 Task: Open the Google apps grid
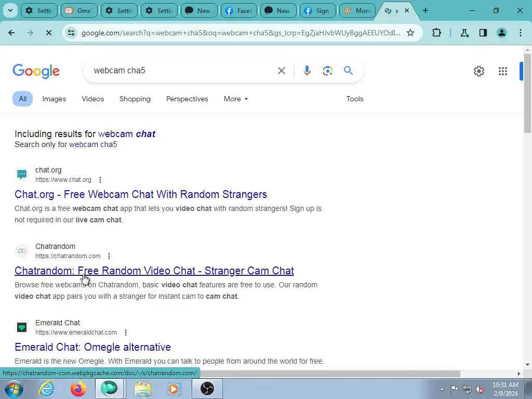click(503, 71)
